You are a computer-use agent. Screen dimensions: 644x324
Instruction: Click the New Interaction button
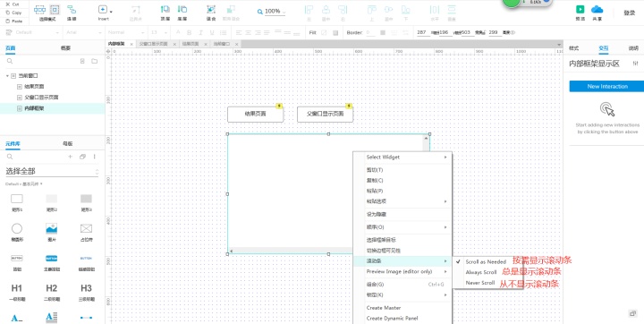click(x=607, y=86)
